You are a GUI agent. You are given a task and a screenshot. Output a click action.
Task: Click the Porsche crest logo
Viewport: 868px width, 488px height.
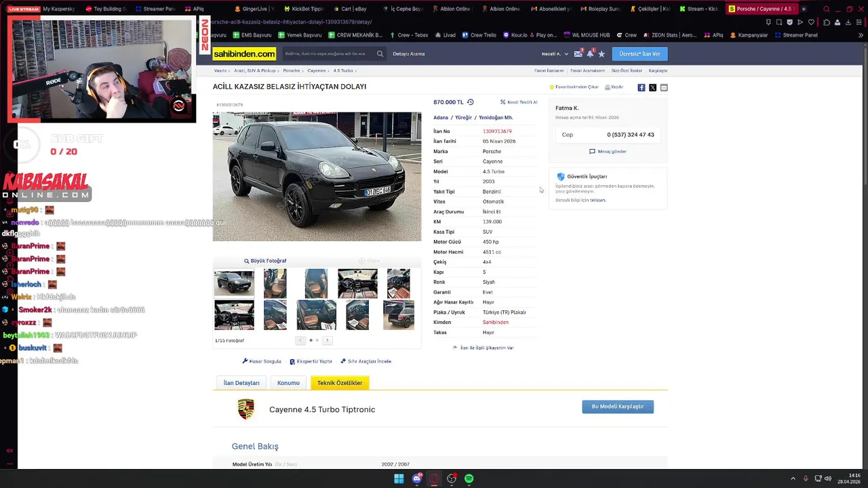245,409
